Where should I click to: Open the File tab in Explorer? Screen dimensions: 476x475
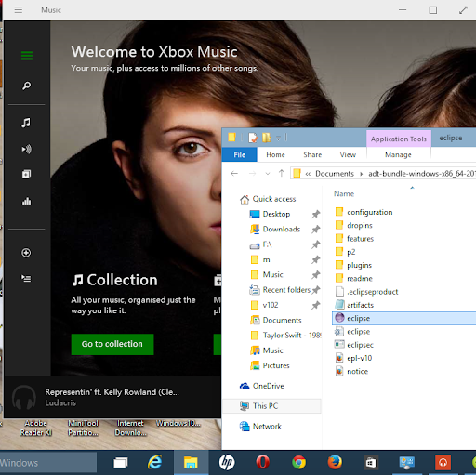pos(240,154)
